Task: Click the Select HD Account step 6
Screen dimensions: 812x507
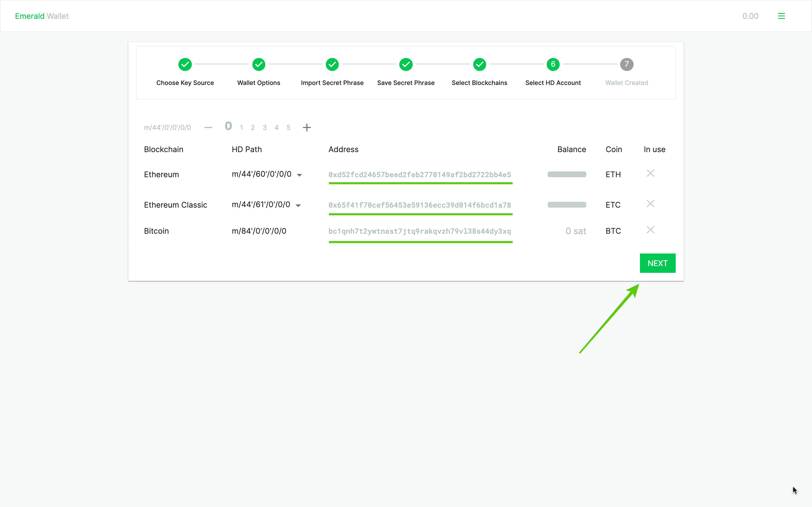Action: click(x=552, y=64)
